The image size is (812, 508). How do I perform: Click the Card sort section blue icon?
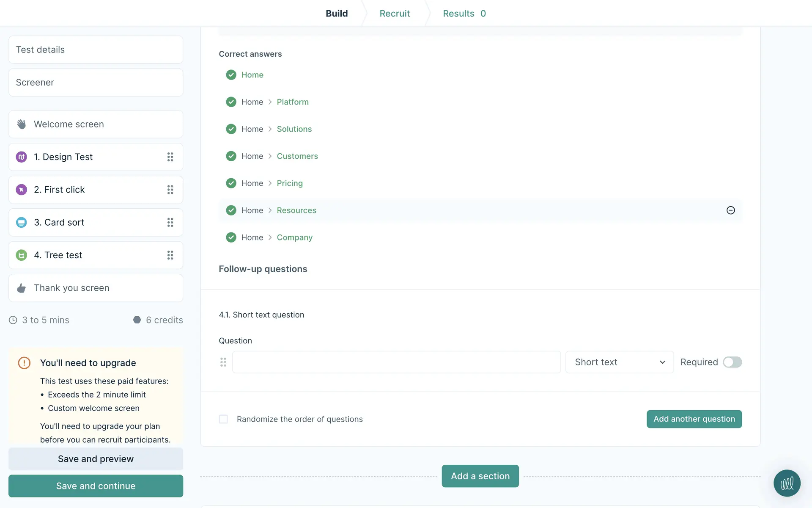(22, 222)
